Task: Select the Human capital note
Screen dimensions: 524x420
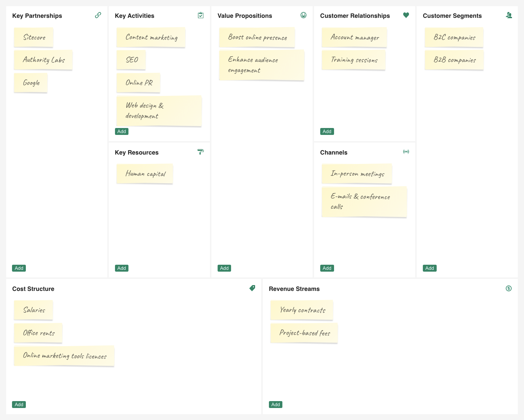Action: click(145, 173)
